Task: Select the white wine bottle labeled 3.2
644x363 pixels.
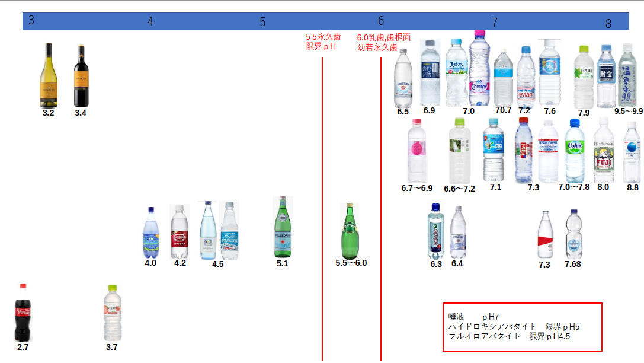Action: pyautogui.click(x=49, y=75)
